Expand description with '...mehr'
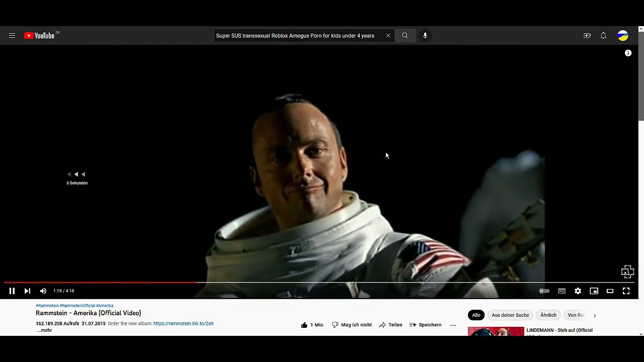 click(44, 330)
